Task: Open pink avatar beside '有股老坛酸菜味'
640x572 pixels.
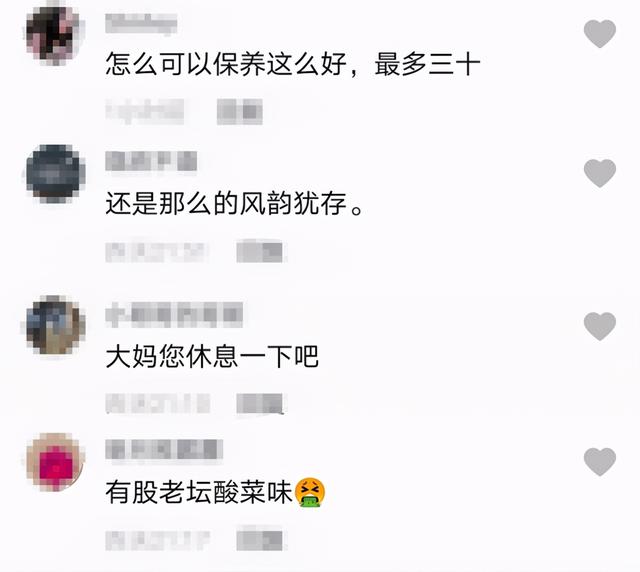Action: click(53, 462)
